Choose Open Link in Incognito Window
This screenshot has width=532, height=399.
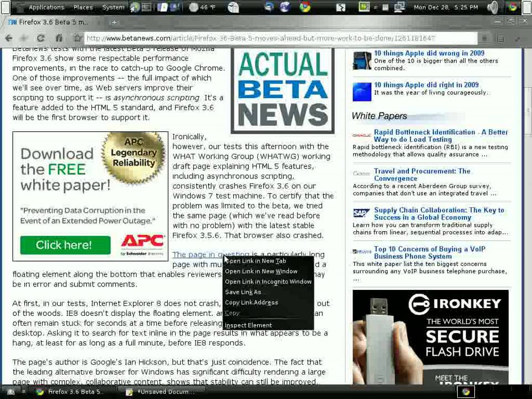click(x=268, y=282)
